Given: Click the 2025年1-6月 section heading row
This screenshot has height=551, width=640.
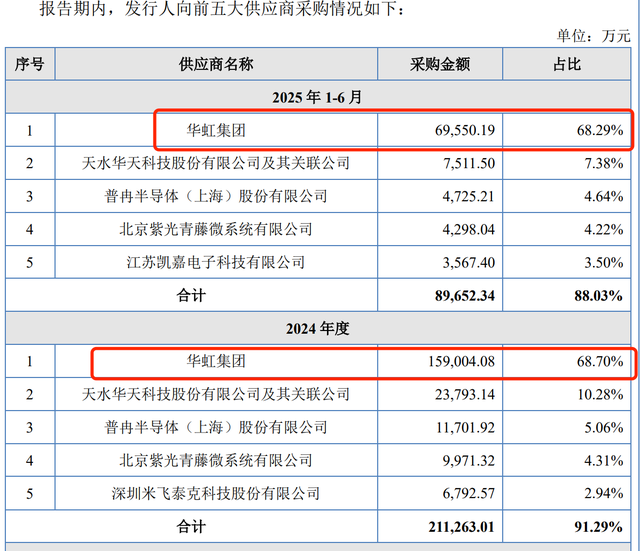Looking at the screenshot, I should [319, 97].
